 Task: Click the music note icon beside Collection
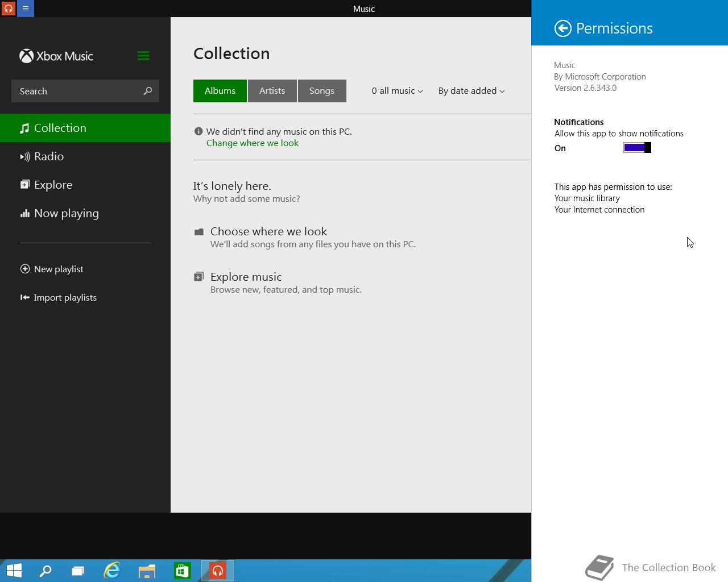(24, 128)
